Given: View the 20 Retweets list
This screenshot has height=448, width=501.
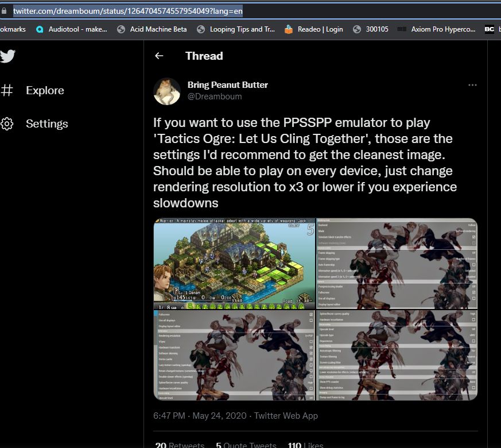Looking at the screenshot, I should click(x=180, y=445).
